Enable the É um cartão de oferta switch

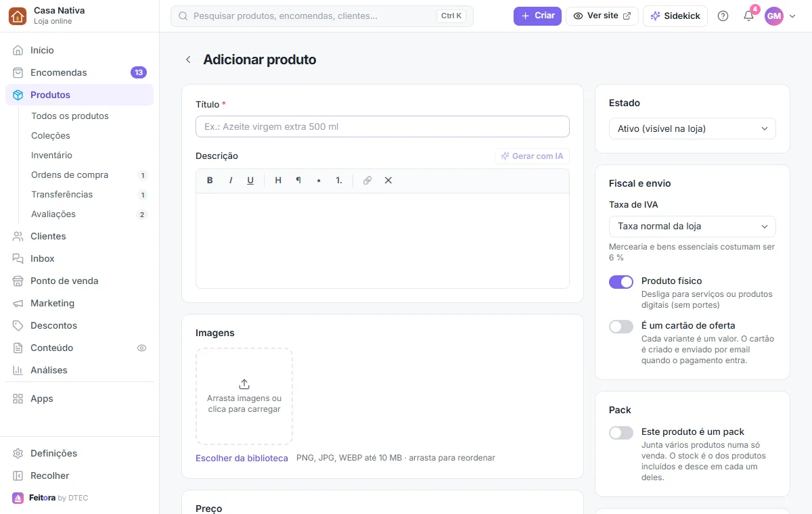click(621, 327)
